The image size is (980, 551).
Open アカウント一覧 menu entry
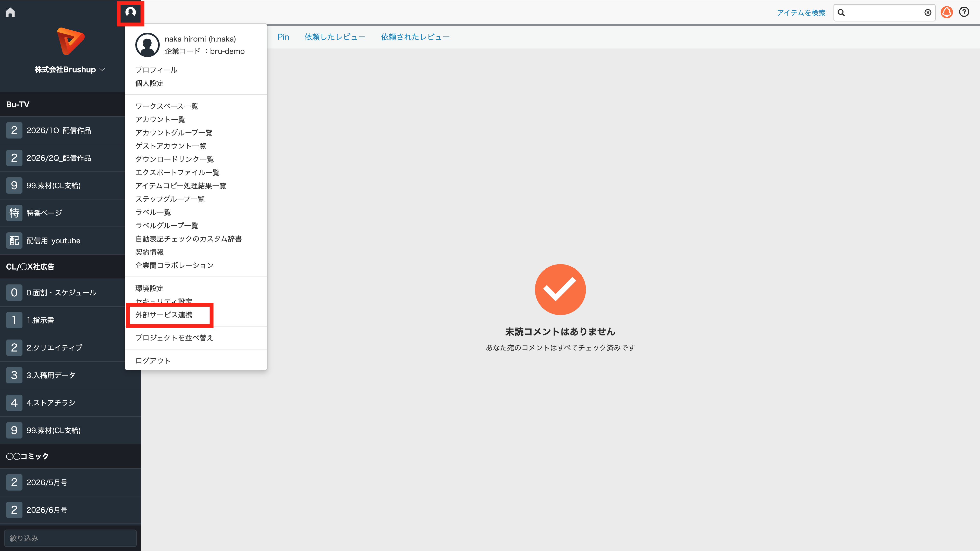click(x=160, y=119)
